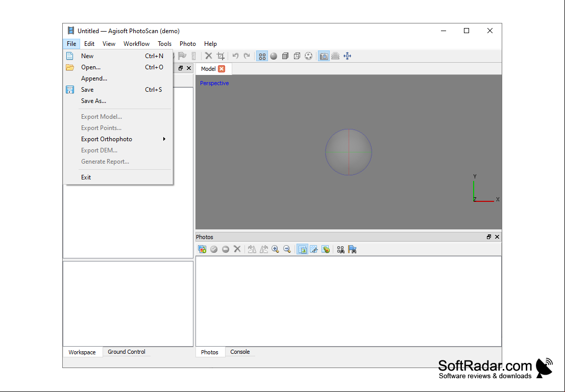This screenshot has height=392, width=565.
Task: Switch to the Photos bottom tab
Action: click(x=210, y=352)
